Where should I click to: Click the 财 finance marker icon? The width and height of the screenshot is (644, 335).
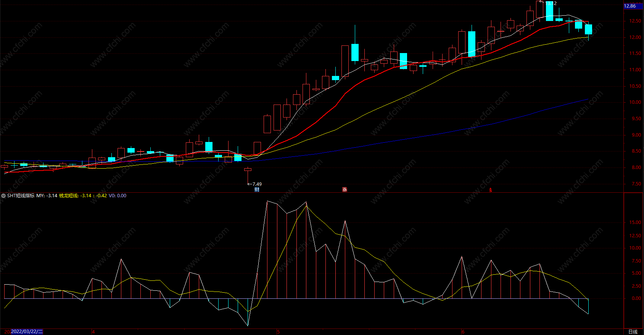click(x=257, y=190)
